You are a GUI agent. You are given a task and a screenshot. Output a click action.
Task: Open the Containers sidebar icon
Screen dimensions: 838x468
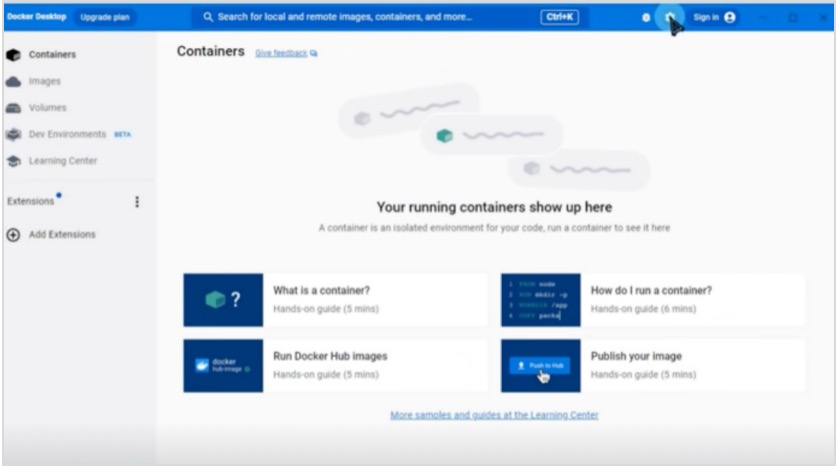14,55
